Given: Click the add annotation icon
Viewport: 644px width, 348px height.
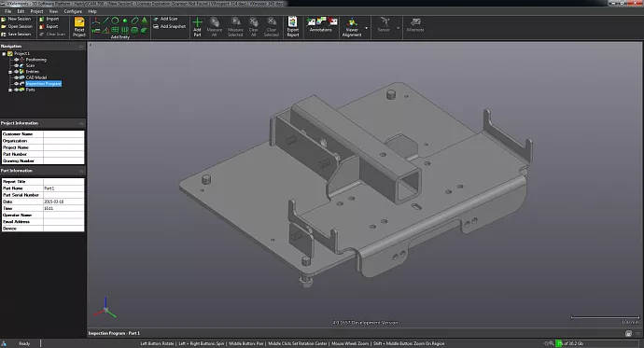Looking at the screenshot, I should [x=311, y=21].
